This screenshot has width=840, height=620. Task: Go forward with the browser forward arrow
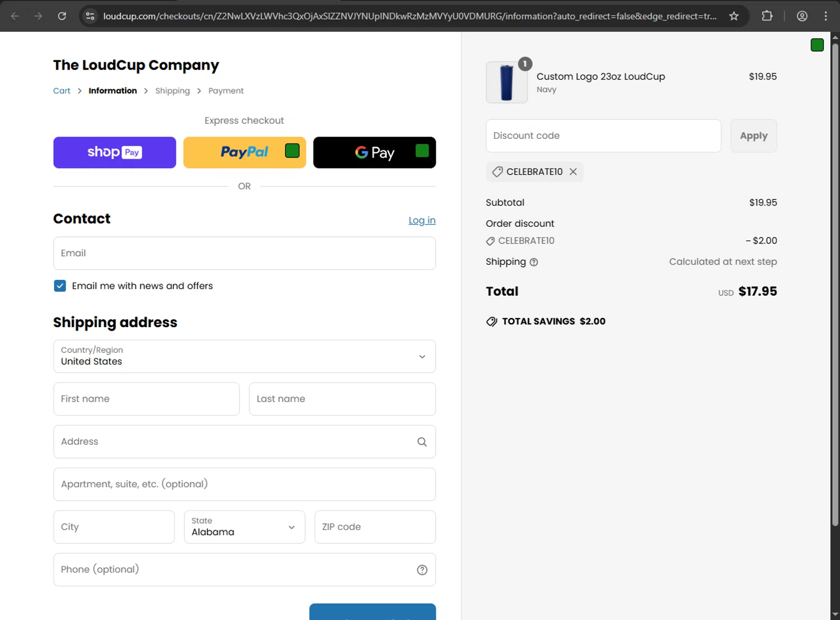coord(38,16)
